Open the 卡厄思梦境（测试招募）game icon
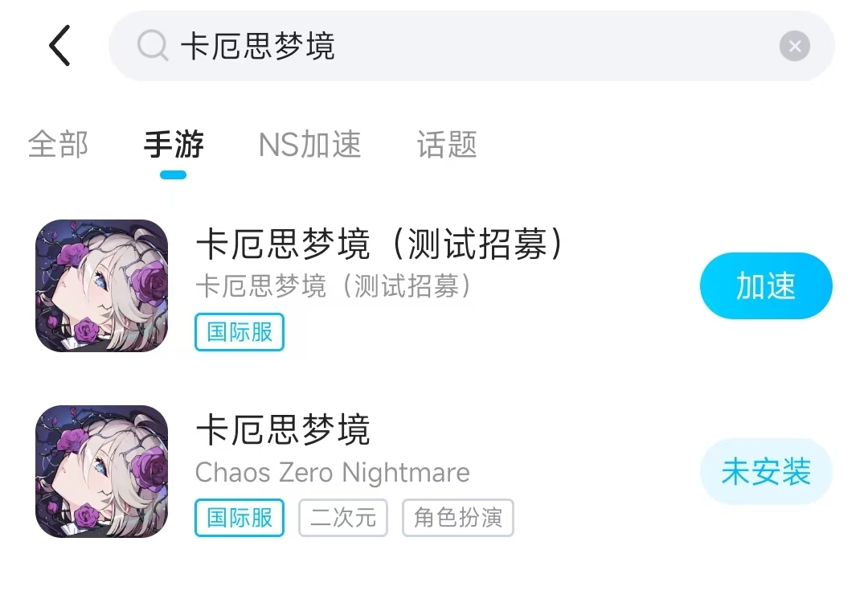Viewport: 868px width, 595px height. (102, 285)
